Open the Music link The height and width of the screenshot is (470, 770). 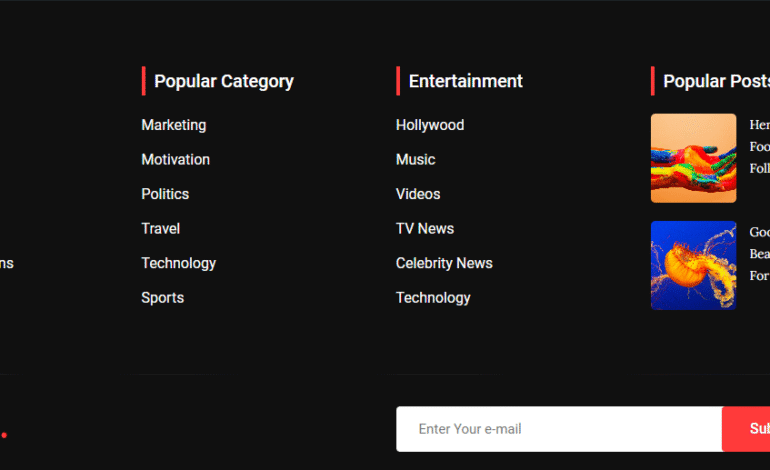415,160
